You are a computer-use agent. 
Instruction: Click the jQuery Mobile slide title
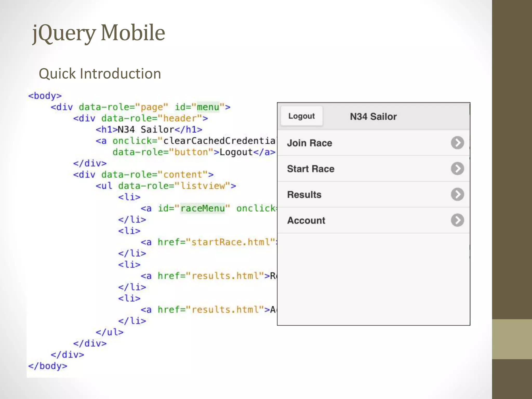(99, 33)
